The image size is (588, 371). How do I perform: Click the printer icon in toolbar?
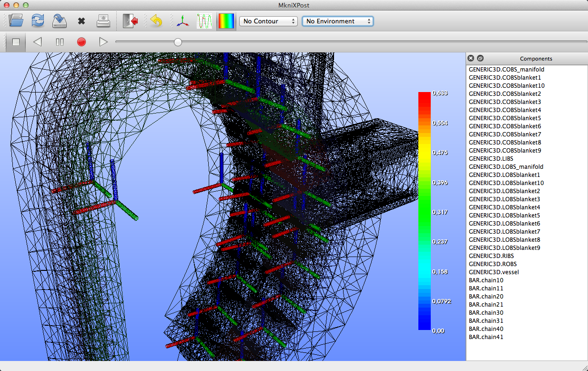point(103,21)
